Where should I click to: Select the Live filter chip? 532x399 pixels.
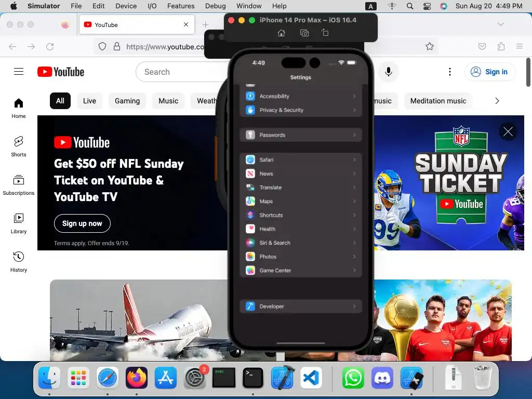[89, 101]
